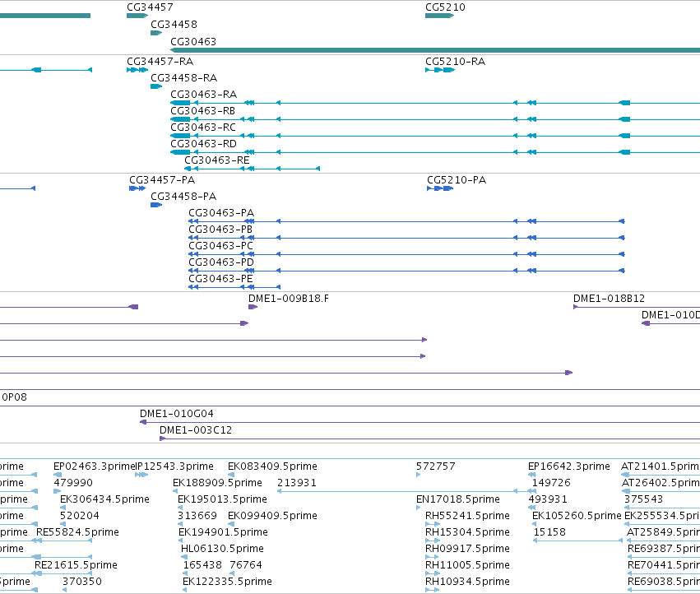
Task: Click the CG30463-PE protein label
Action: (220, 279)
